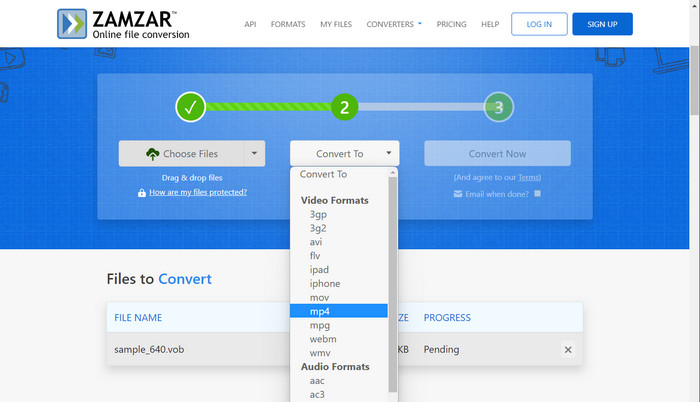Click the envelope icon by Email when done
This screenshot has width=700, height=402.
458,194
